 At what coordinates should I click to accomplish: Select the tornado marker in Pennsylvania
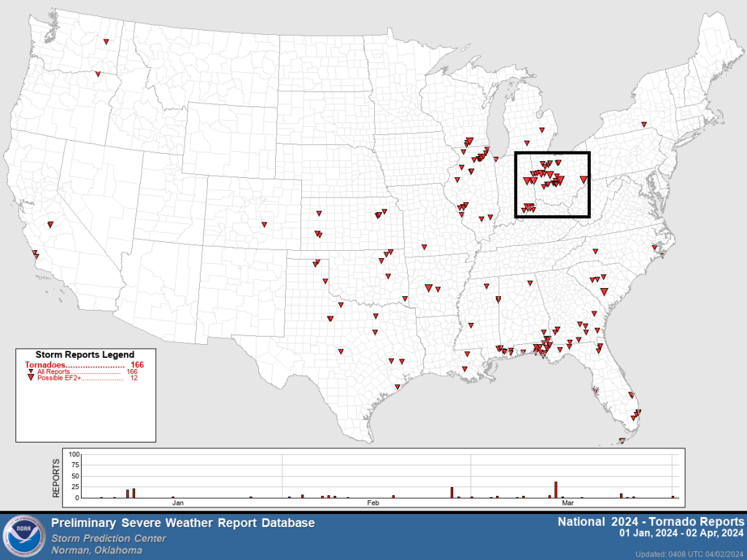[x=643, y=124]
